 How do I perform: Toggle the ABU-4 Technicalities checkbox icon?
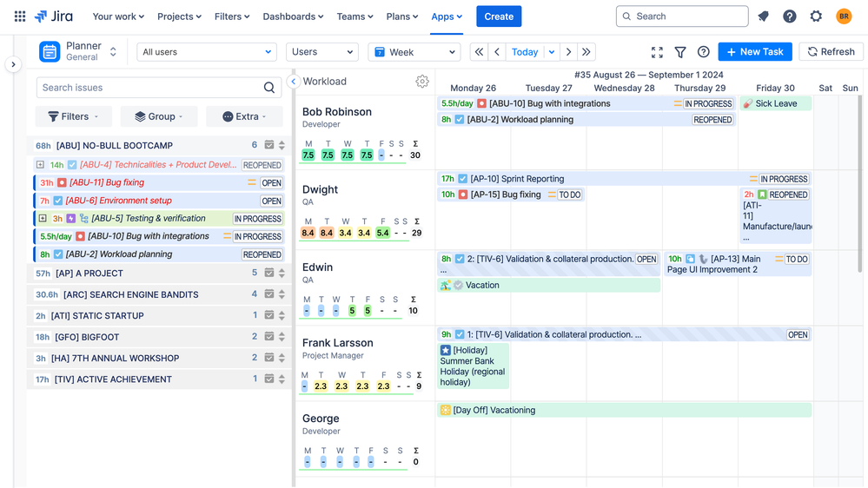(x=72, y=165)
